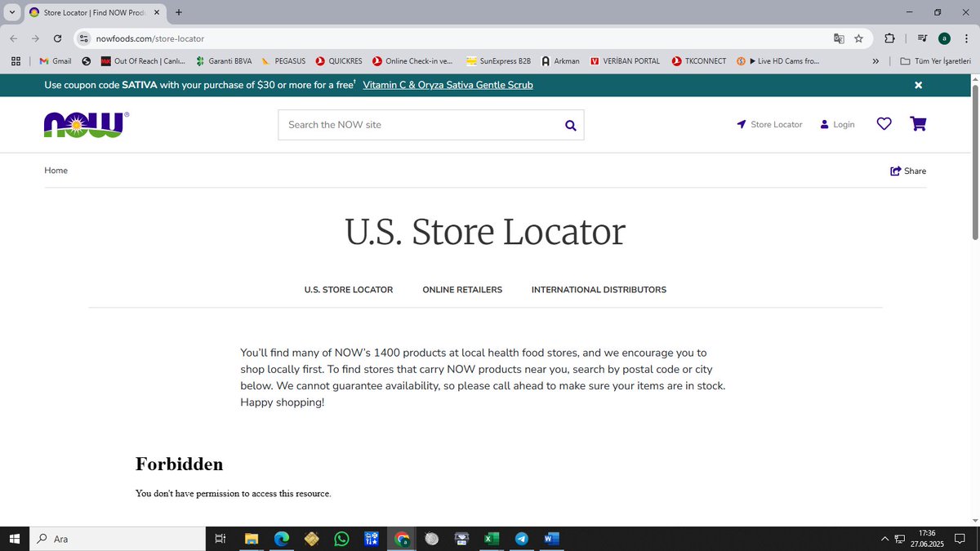
Task: Click the search magnifier icon
Action: tap(570, 125)
